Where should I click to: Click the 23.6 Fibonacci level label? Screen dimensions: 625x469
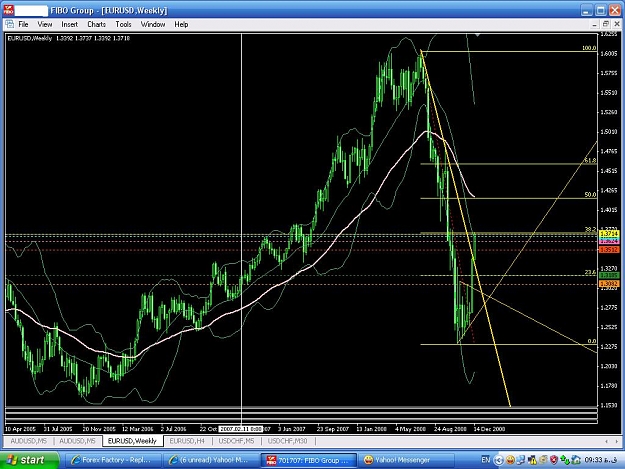pyautogui.click(x=590, y=272)
